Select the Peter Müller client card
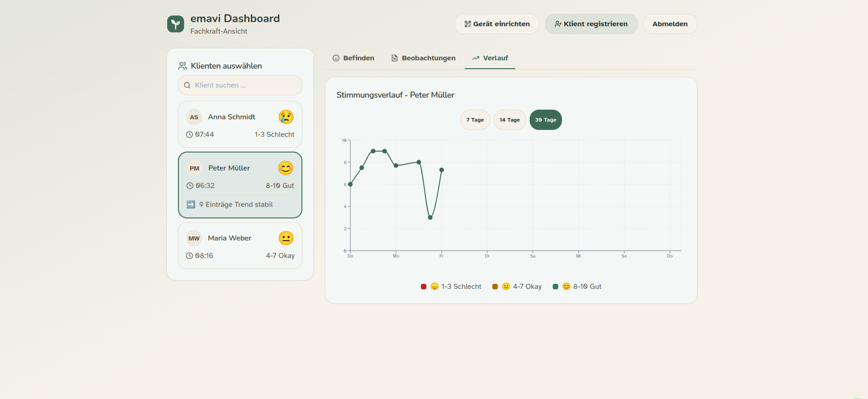The image size is (868, 399). coord(240,185)
